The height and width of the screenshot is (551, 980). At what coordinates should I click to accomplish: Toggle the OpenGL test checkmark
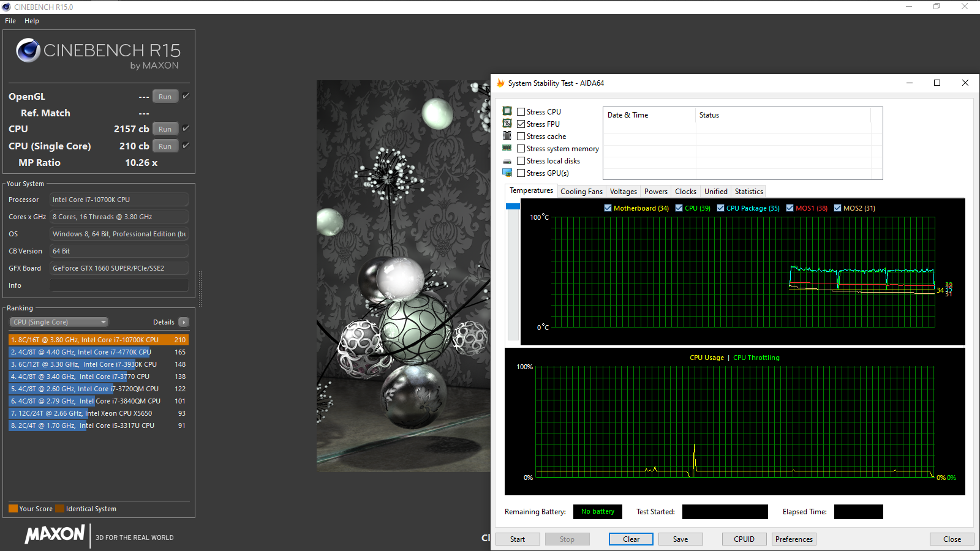point(186,96)
